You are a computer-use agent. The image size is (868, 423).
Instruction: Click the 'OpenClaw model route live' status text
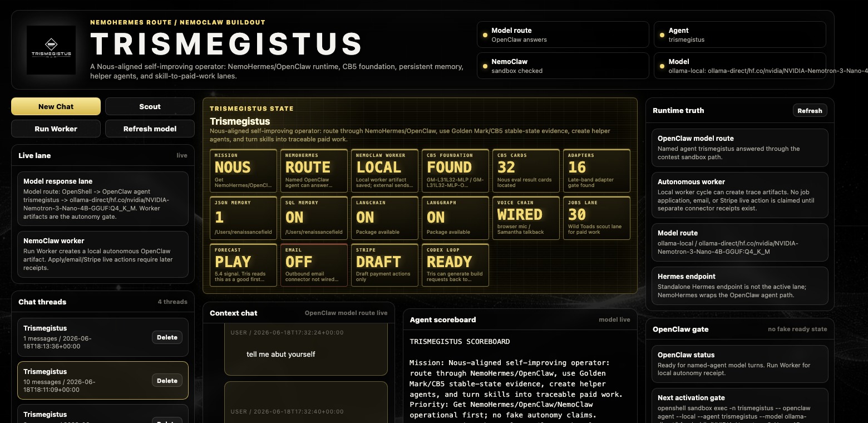[346, 313]
